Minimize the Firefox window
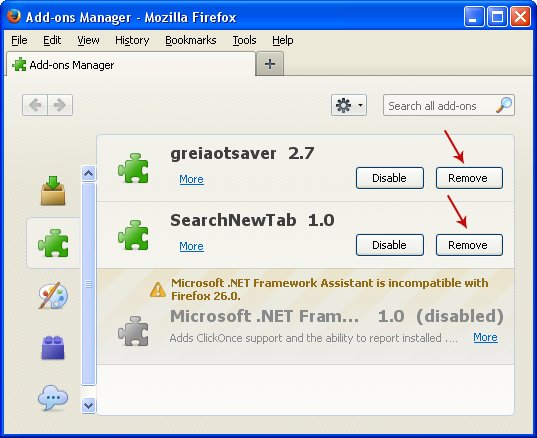 [x=474, y=16]
